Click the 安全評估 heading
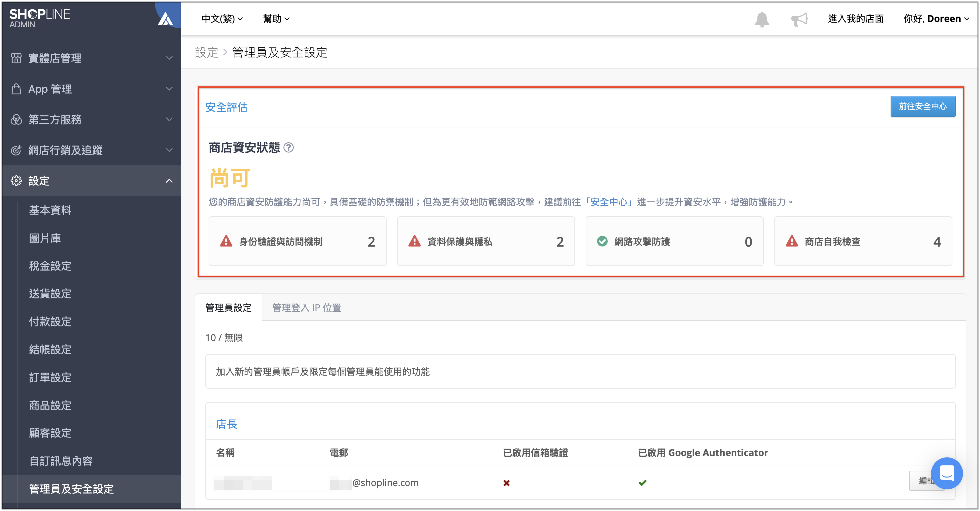The image size is (980, 511). pos(226,107)
